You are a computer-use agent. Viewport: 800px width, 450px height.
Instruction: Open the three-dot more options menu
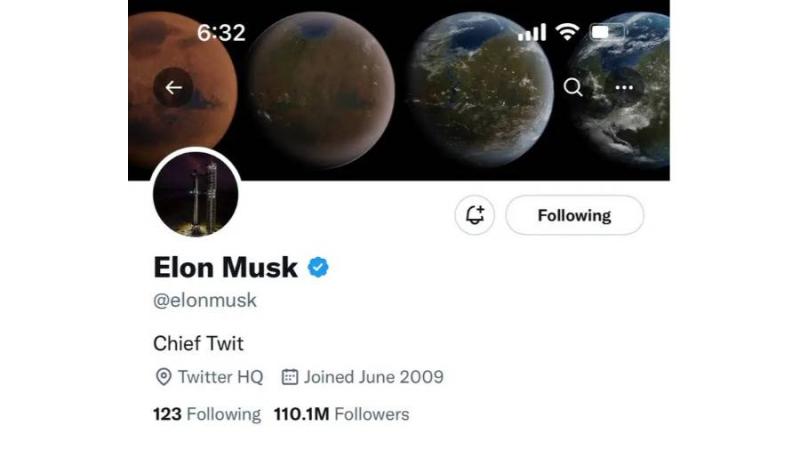(625, 88)
